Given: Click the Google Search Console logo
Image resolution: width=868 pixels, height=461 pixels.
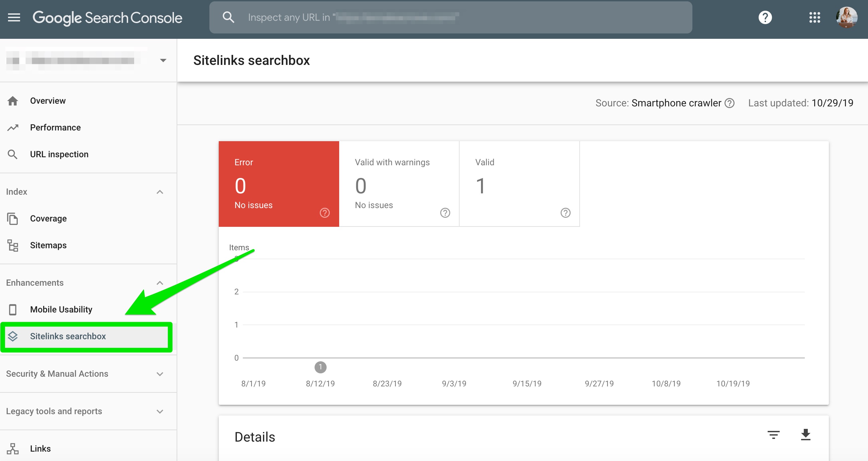Looking at the screenshot, I should click(x=107, y=17).
